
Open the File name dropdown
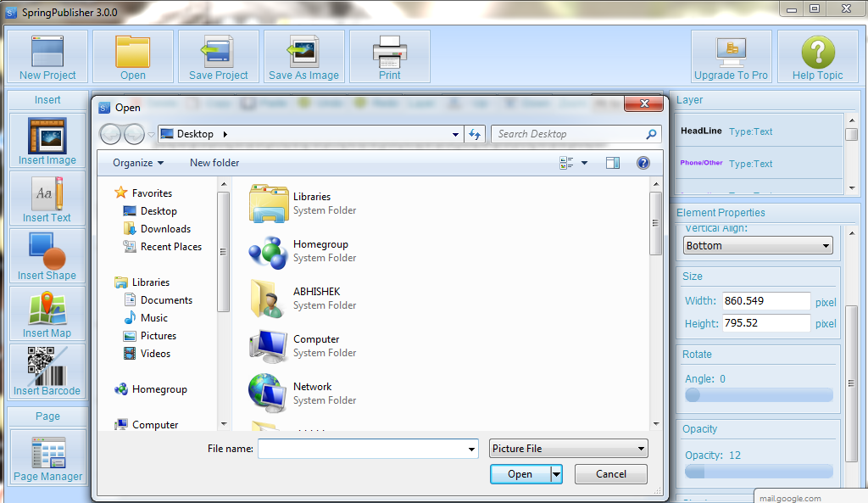coord(471,449)
